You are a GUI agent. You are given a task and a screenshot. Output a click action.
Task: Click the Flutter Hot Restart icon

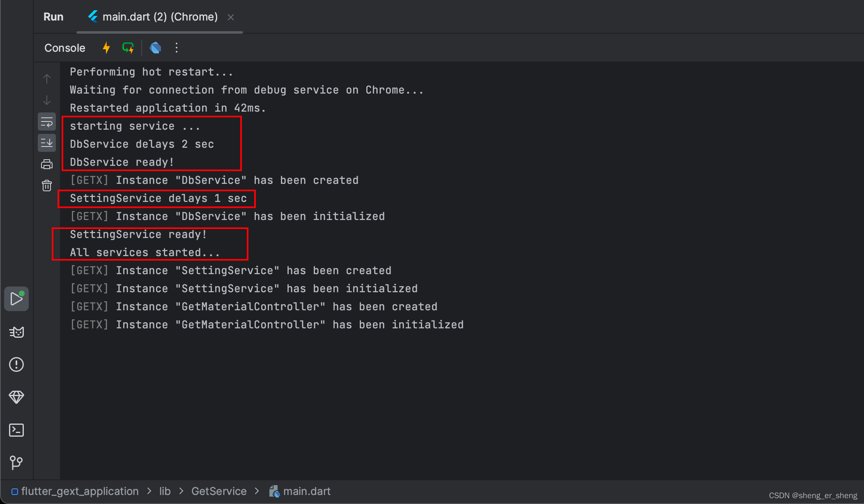pos(128,48)
